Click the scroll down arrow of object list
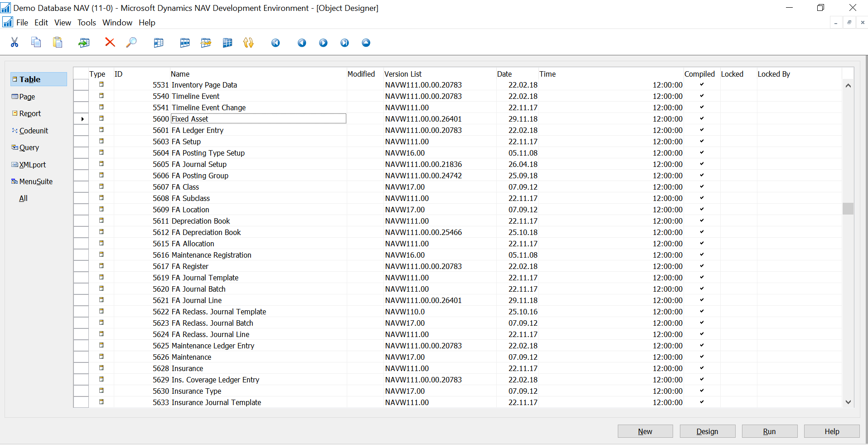The image size is (868, 445). point(848,402)
